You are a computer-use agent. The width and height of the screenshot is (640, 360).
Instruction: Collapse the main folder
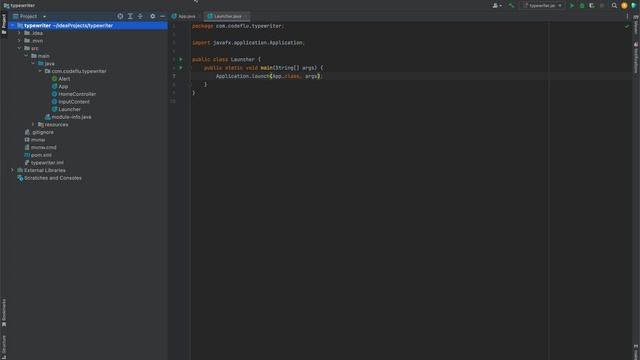coord(26,56)
